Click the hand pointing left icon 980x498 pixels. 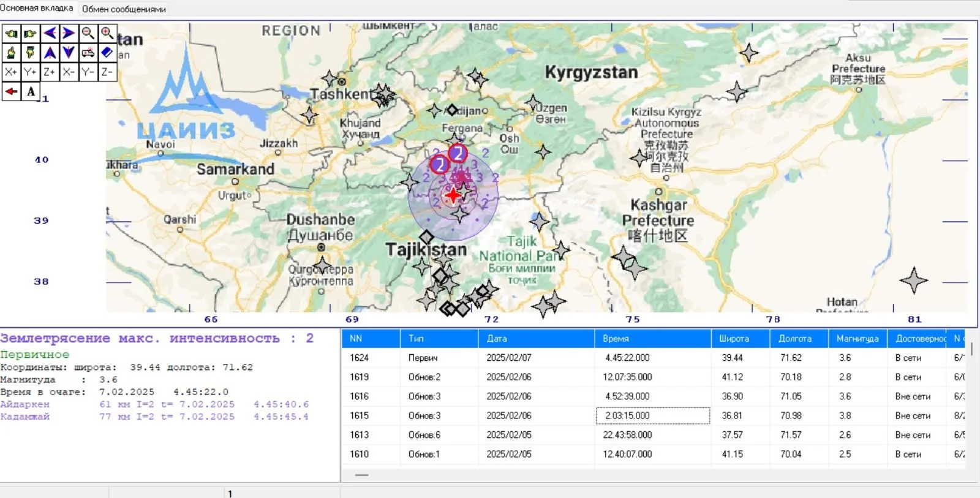[11, 33]
